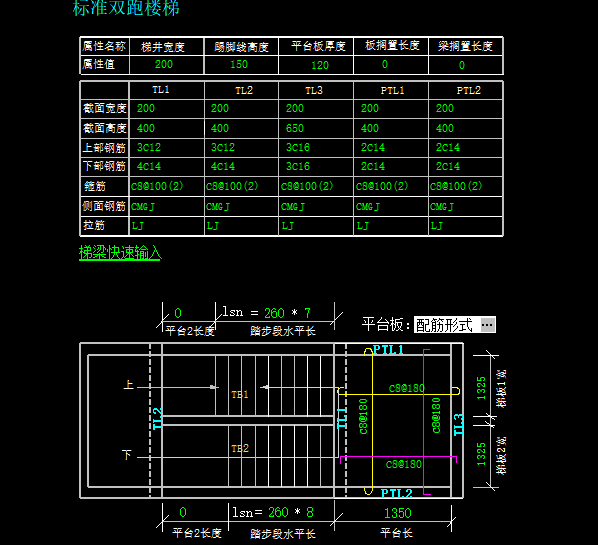Edit the 平台板厚度 value 120
Screen dimensions: 598x545
click(320, 65)
